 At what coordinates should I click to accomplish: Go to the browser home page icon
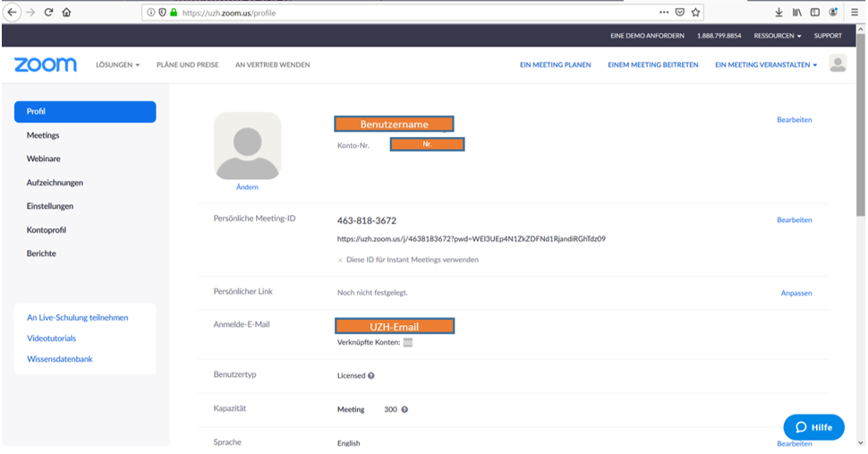point(67,13)
